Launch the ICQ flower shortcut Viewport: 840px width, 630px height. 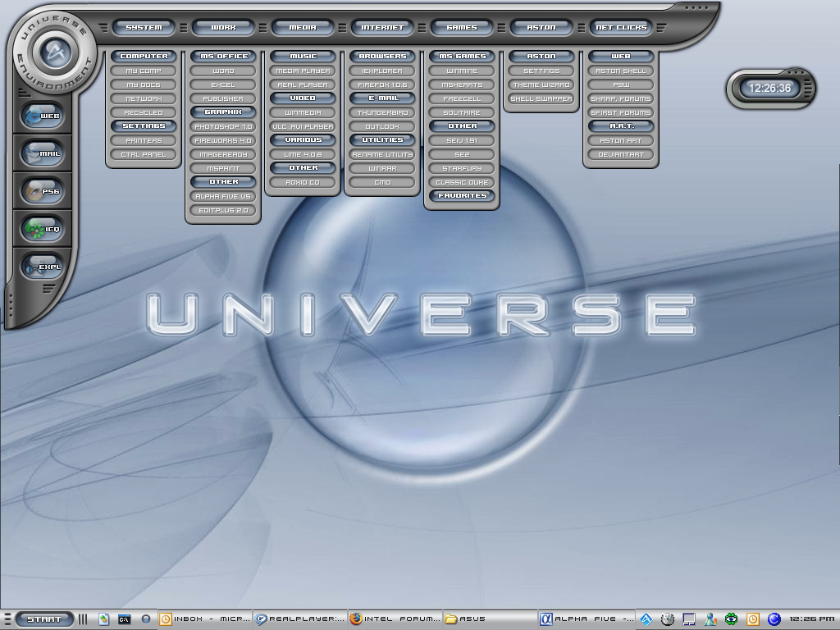[43, 229]
